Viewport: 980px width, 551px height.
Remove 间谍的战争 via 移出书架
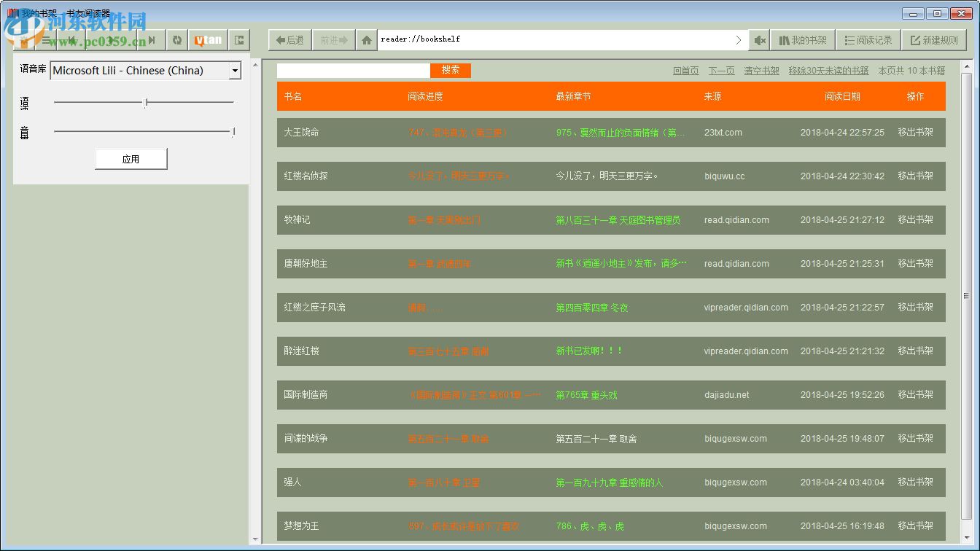point(915,439)
